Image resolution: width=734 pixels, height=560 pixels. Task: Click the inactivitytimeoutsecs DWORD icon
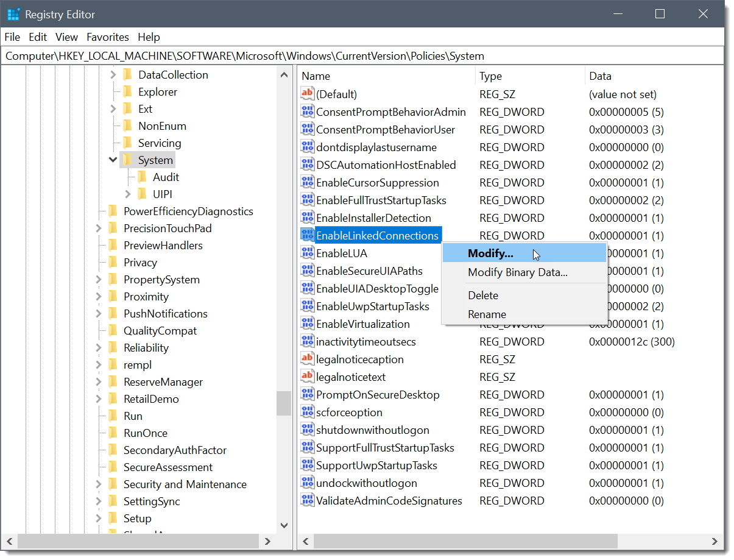[308, 341]
